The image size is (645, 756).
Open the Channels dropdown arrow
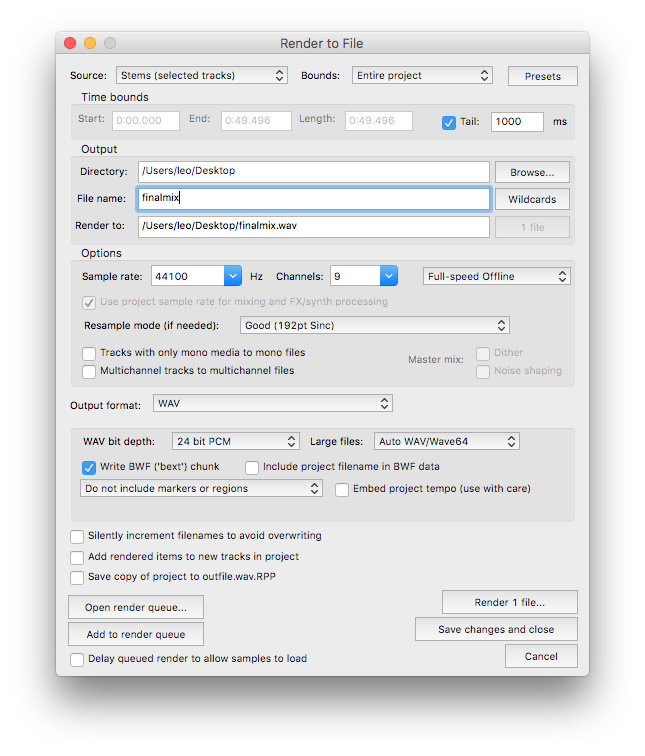pos(389,276)
